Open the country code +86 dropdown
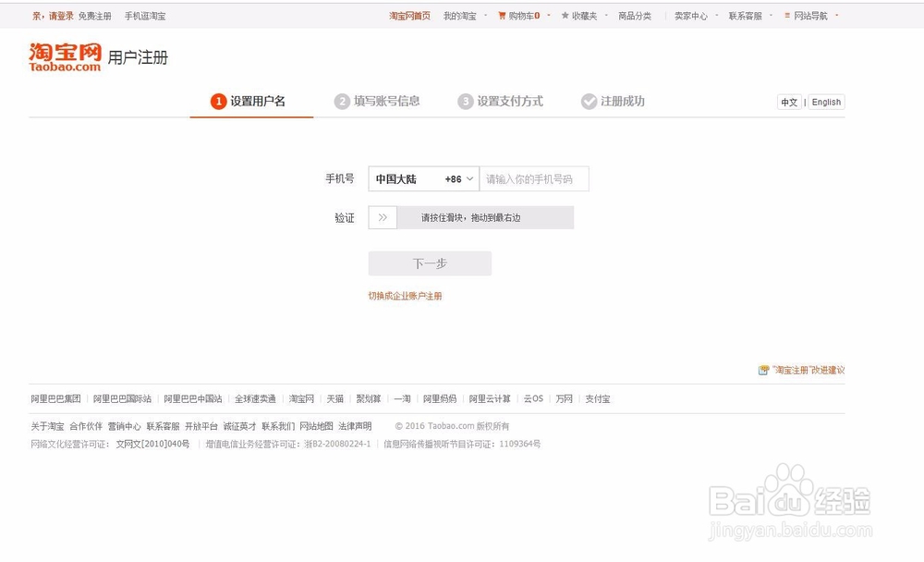Screen dimensions: 924x562 tap(424, 178)
